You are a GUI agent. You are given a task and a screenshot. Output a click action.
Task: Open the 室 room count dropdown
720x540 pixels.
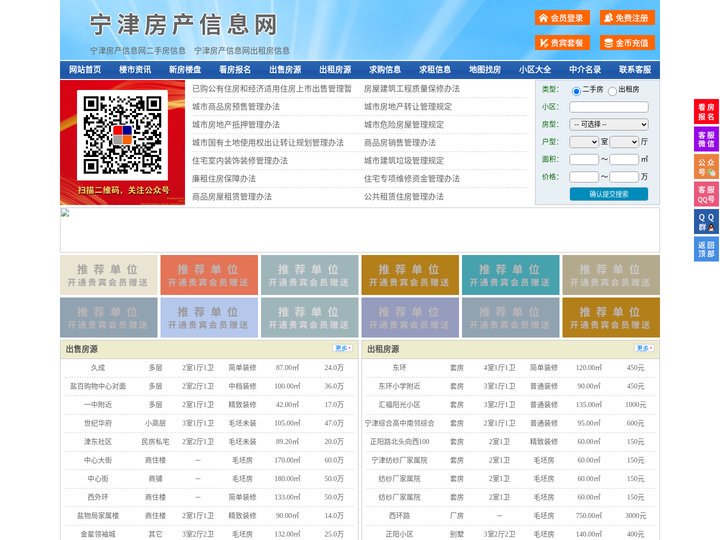tap(584, 142)
